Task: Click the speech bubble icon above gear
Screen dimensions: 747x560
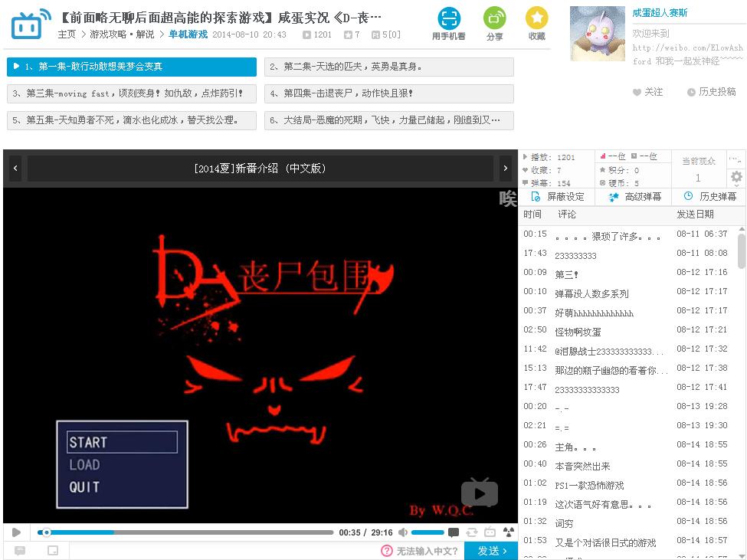Action: (736, 159)
